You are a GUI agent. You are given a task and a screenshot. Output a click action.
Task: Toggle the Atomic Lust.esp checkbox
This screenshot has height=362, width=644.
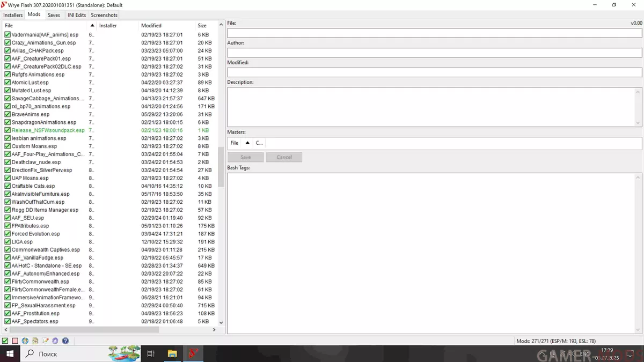click(8, 83)
